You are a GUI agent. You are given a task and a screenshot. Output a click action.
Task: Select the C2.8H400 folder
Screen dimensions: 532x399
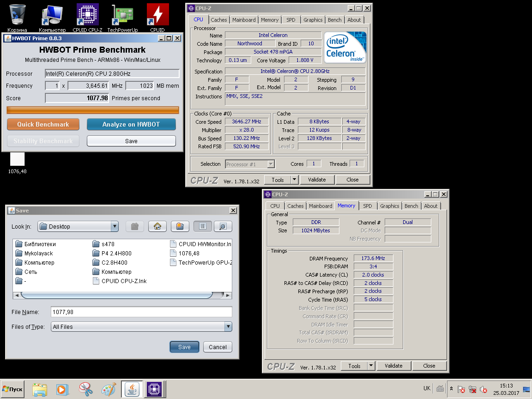tap(110, 262)
